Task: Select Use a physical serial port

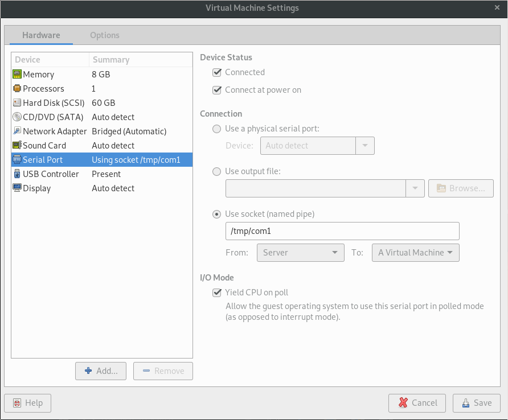Action: point(216,129)
